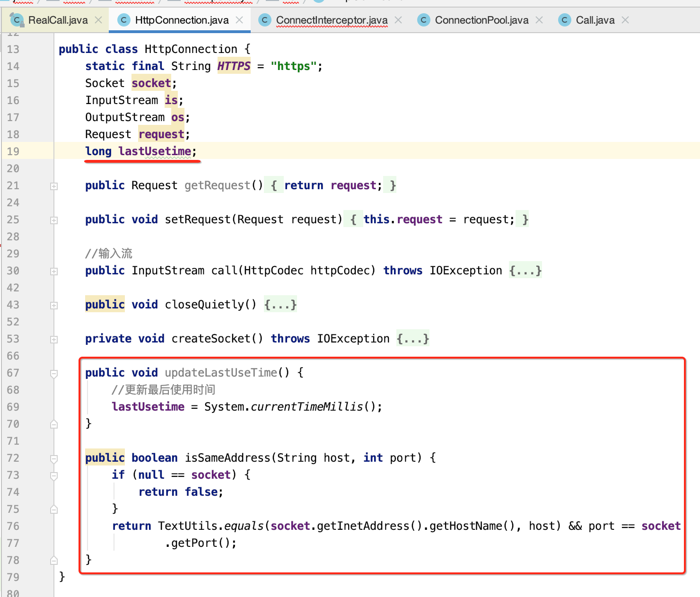Click the {...} placeholder of call method
The height and width of the screenshot is (597, 700).
point(525,271)
